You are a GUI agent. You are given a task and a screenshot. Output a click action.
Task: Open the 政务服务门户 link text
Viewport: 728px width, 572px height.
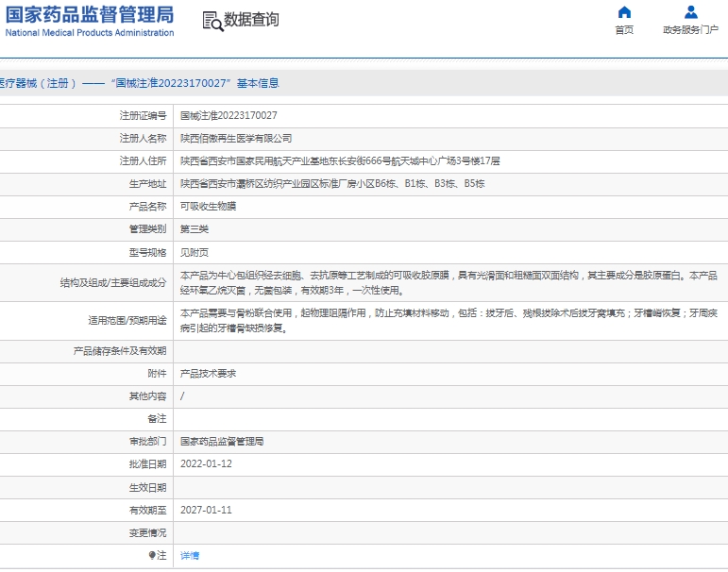pyautogui.click(x=691, y=30)
